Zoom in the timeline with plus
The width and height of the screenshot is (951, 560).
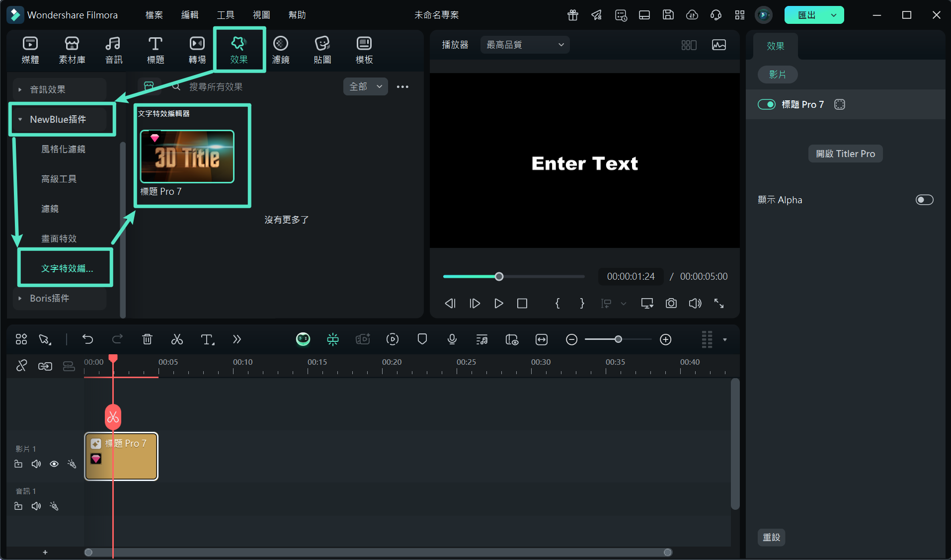point(665,339)
